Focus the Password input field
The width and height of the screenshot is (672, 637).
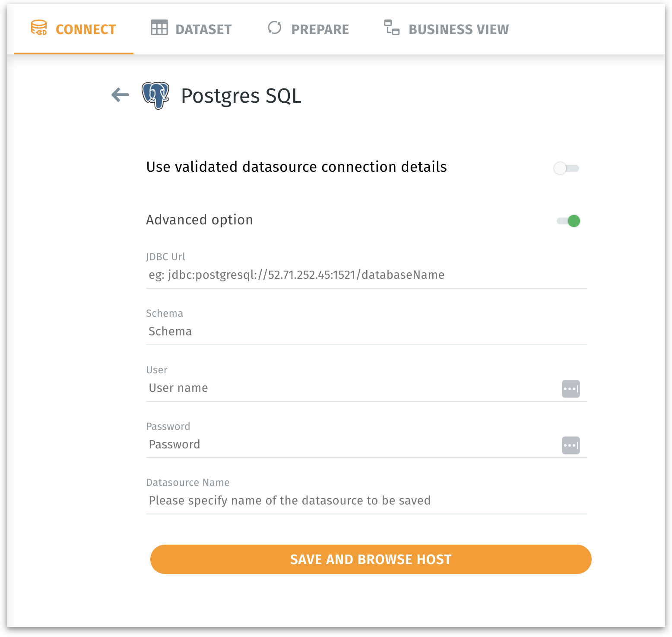pyautogui.click(x=352, y=445)
